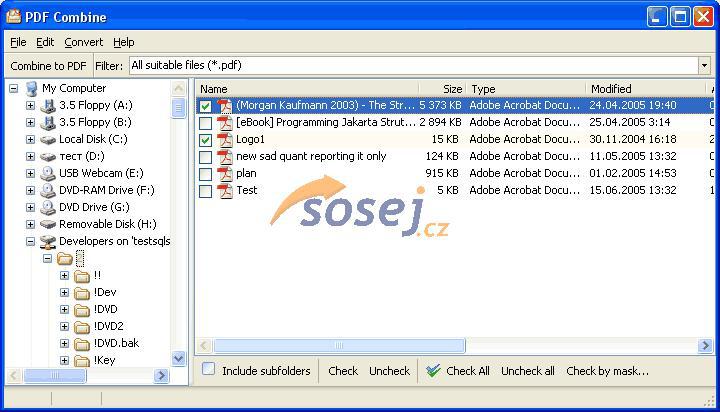
Task: Click the Combine to PDF button
Action: point(48,66)
